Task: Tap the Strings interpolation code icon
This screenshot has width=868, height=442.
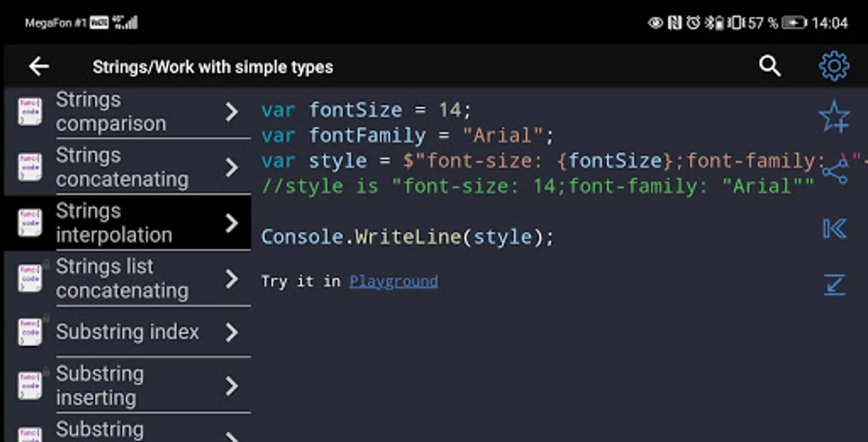Action: pyautogui.click(x=30, y=223)
